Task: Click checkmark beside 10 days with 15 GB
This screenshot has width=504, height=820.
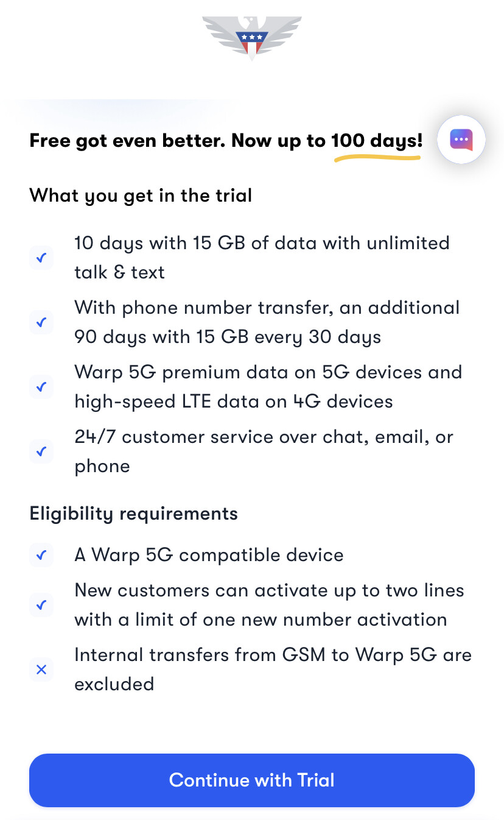Action: pyautogui.click(x=41, y=258)
